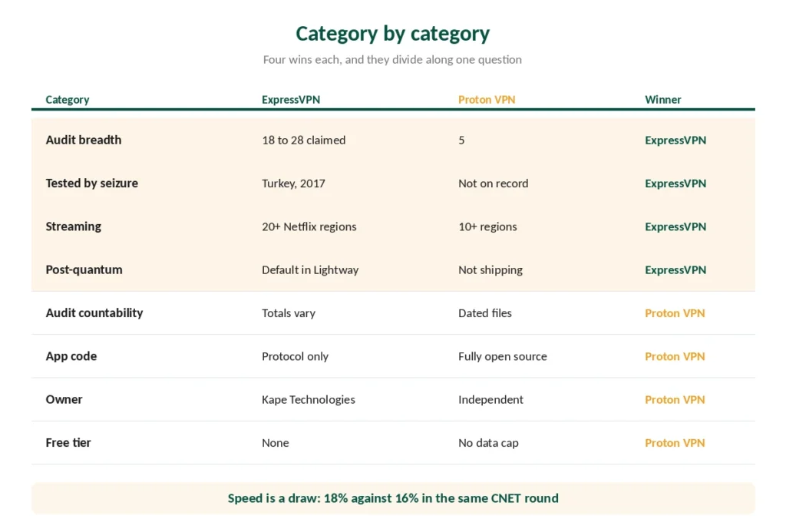Image resolution: width=786 pixels, height=532 pixels.
Task: Click ExpressVPN winner in Audit breadth row
Action: point(675,140)
